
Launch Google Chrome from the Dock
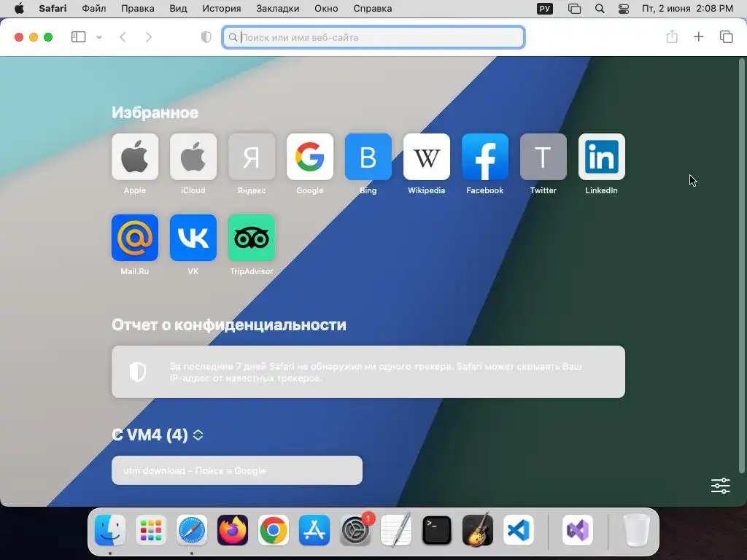pyautogui.click(x=274, y=530)
